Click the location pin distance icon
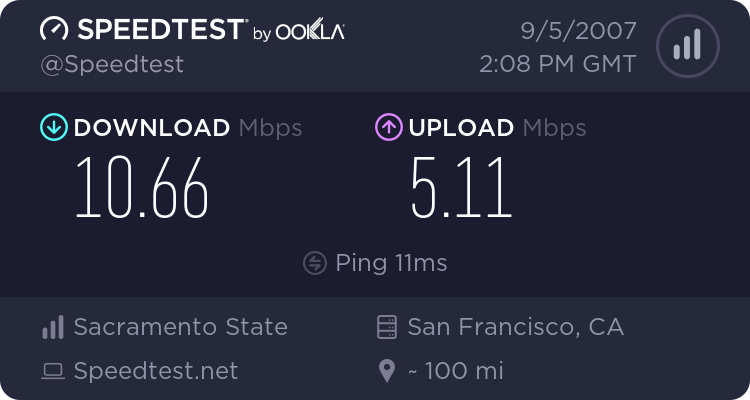This screenshot has width=750, height=400. pos(387,372)
